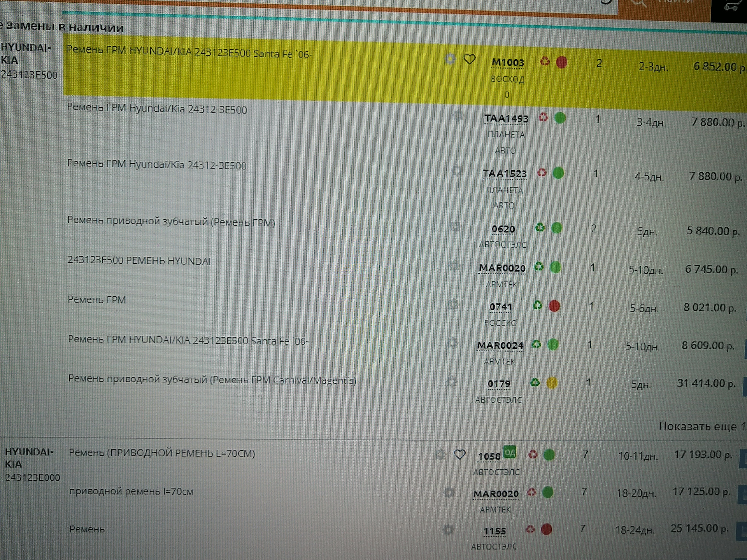Click favorite heart in the 1058 row
This screenshot has width=747, height=560.
(x=459, y=454)
